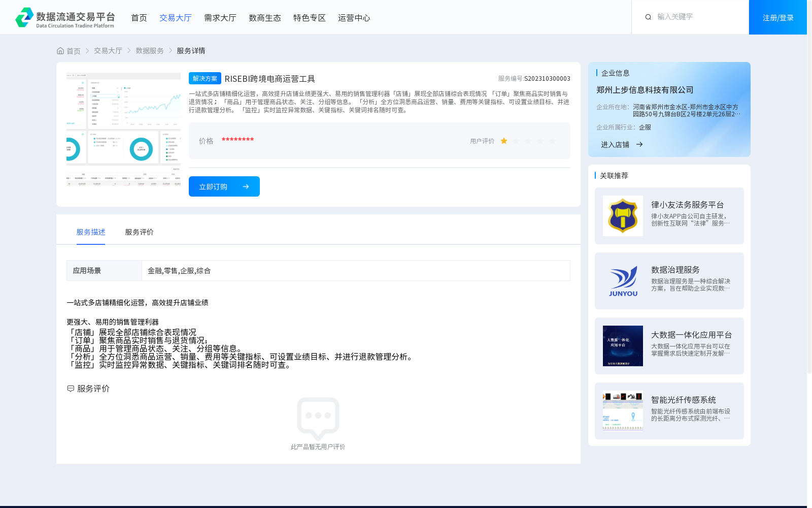This screenshot has width=812, height=508.
Task: Click the 立即订购 button
Action: [x=224, y=186]
